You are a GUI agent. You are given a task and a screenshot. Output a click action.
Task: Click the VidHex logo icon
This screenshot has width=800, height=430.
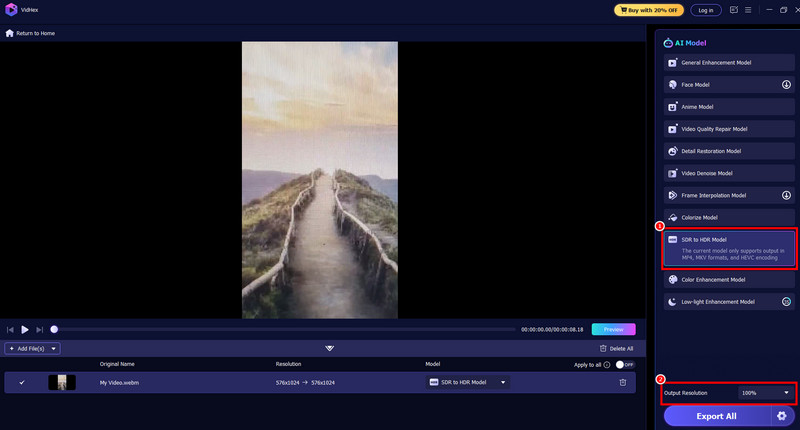click(x=11, y=10)
